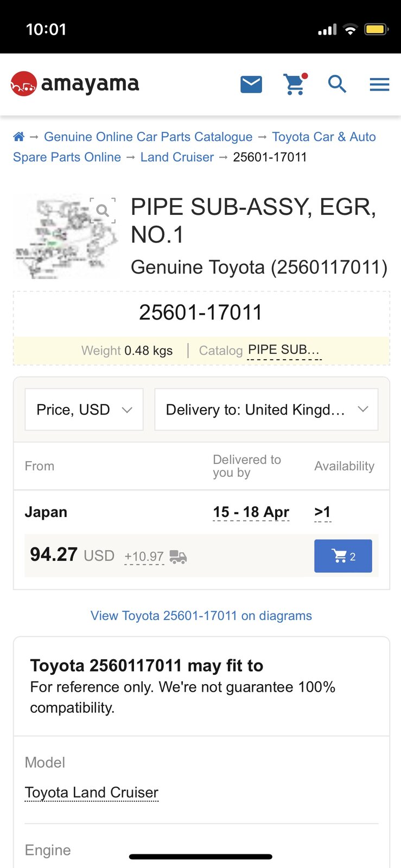Add part to cart with blue button
Image resolution: width=401 pixels, height=868 pixels.
tap(343, 556)
